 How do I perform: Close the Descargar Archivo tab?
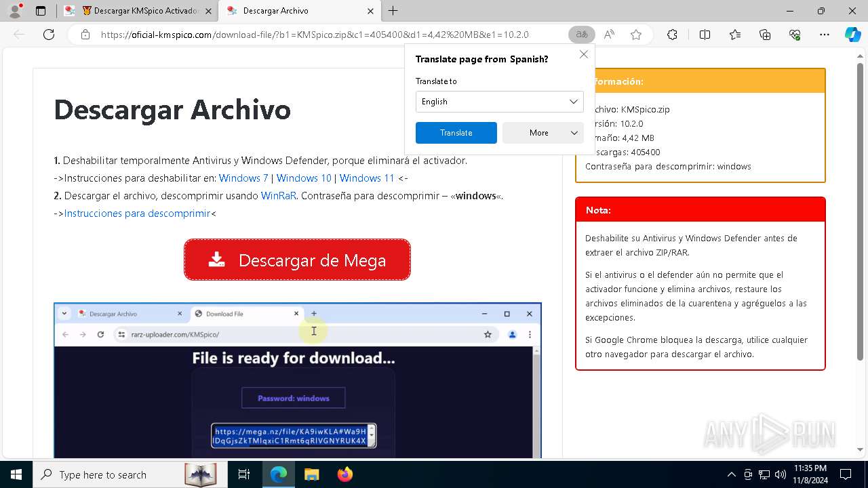pos(370,11)
